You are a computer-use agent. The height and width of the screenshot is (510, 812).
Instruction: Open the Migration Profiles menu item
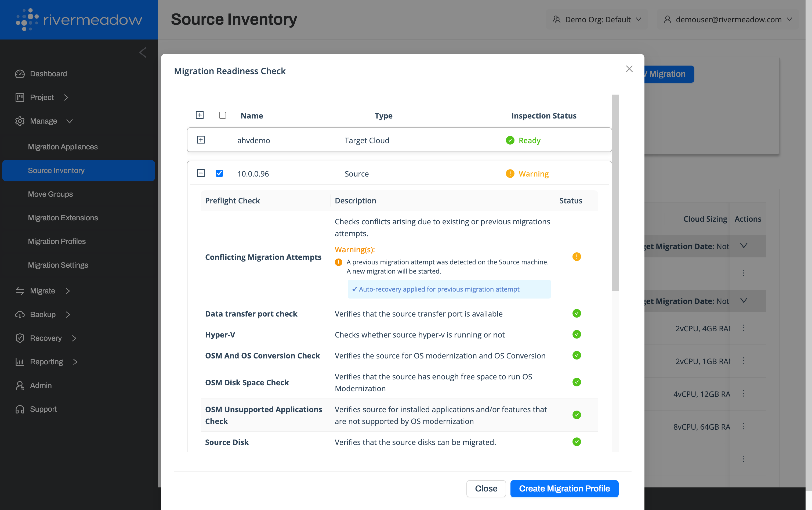point(57,242)
